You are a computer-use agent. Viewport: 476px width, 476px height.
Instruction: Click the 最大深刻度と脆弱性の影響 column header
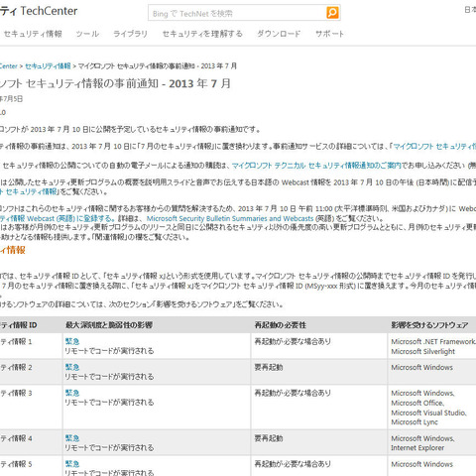coord(109,325)
